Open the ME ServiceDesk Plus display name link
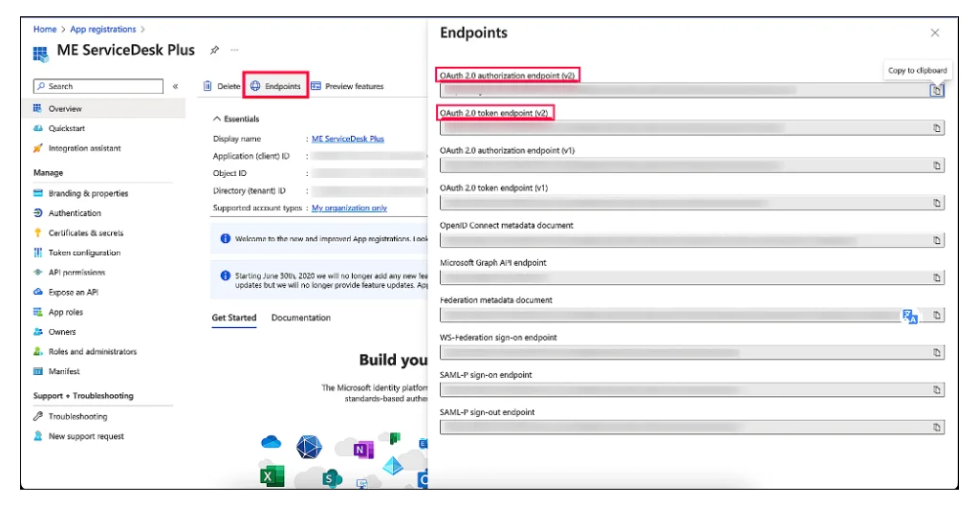The image size is (980, 506). (348, 139)
